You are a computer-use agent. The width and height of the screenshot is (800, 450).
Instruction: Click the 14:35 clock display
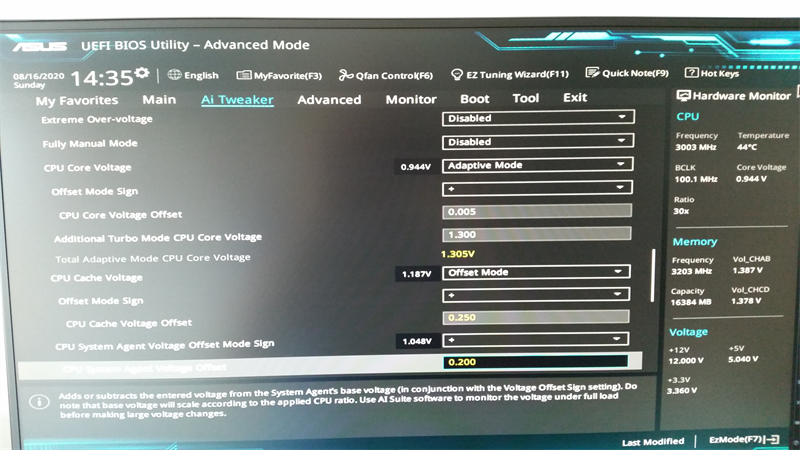tap(102, 78)
